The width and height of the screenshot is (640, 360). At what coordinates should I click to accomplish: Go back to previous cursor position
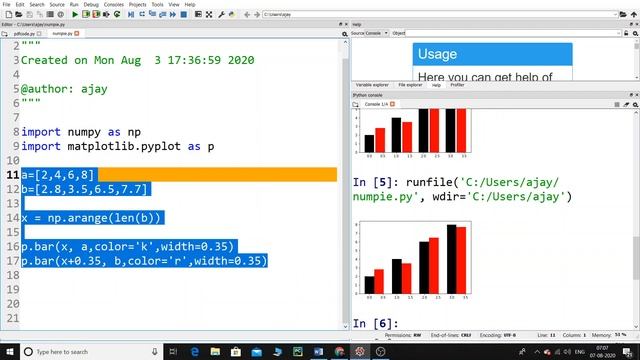(x=247, y=15)
